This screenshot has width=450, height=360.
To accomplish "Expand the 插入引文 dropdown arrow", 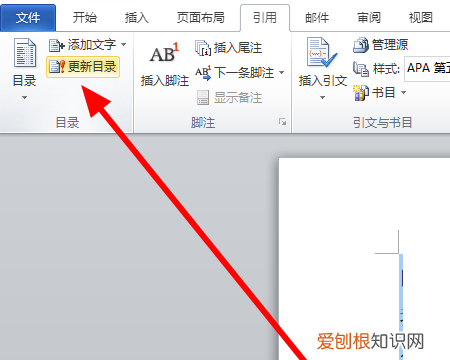I will coord(322,98).
